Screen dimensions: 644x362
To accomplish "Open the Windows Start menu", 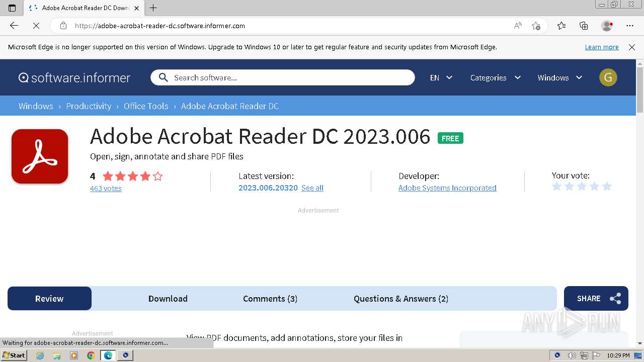I will coord(14,355).
